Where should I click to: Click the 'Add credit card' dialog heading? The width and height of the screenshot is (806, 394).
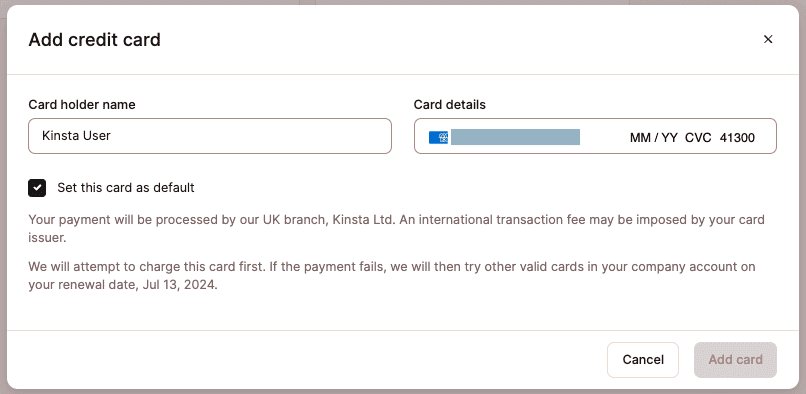click(95, 40)
